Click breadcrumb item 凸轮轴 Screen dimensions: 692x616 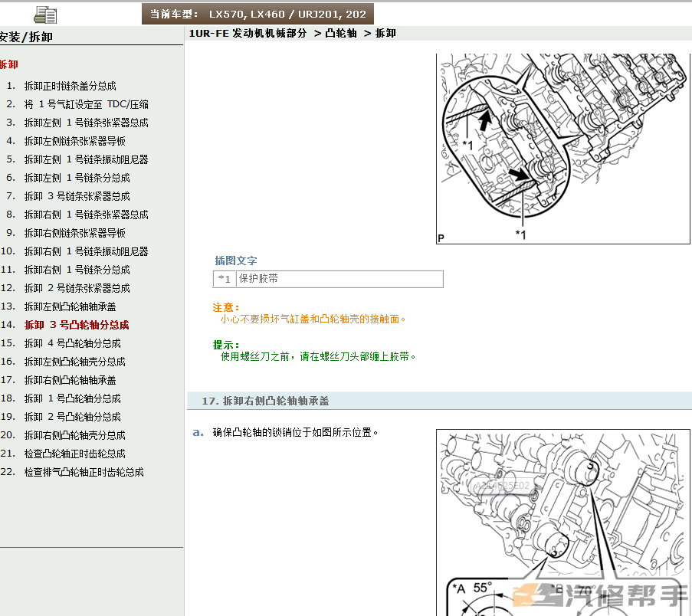pos(341,33)
